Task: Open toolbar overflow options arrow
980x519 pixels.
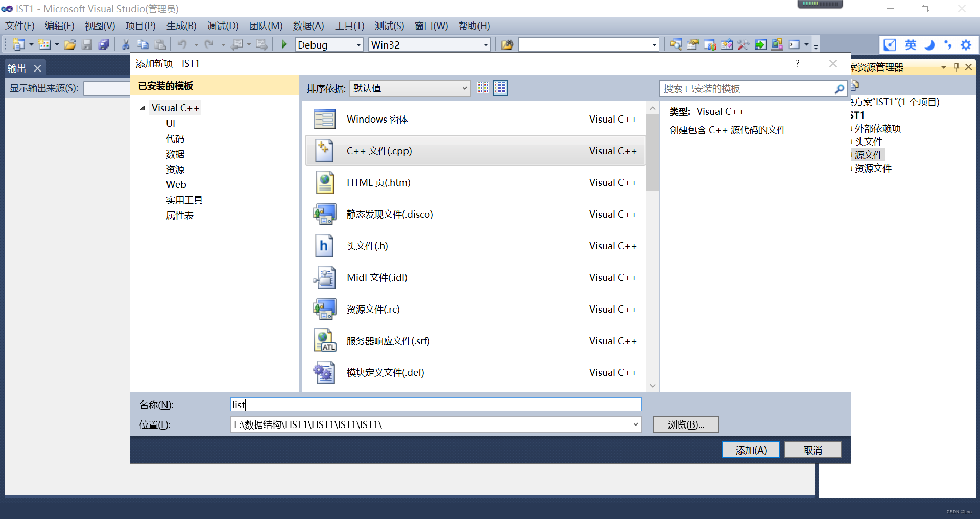Action: 816,46
